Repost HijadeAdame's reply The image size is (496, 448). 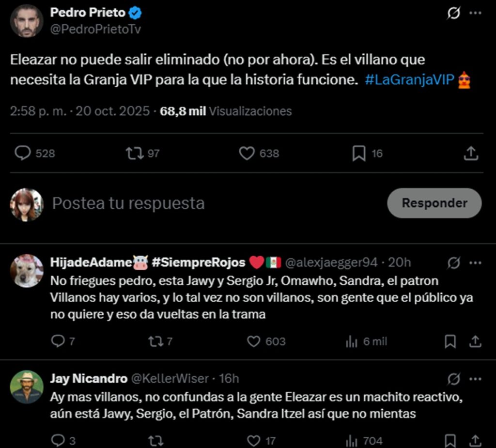[x=155, y=341]
